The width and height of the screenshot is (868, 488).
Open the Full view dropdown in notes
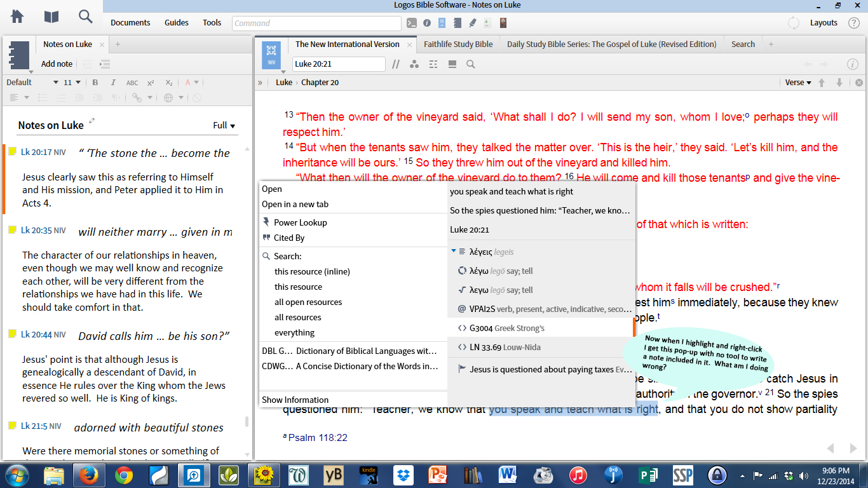(224, 125)
